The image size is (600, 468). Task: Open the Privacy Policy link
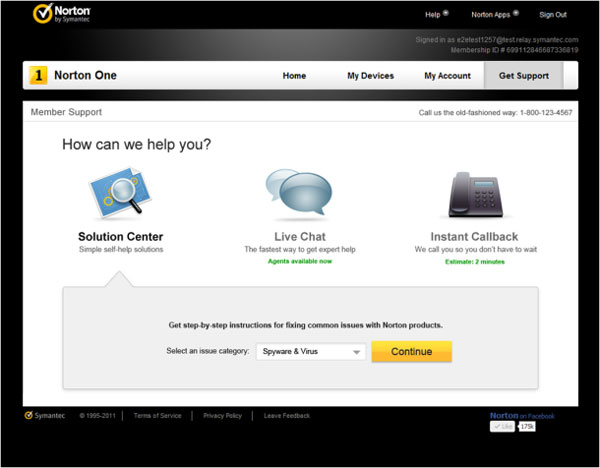tap(222, 416)
